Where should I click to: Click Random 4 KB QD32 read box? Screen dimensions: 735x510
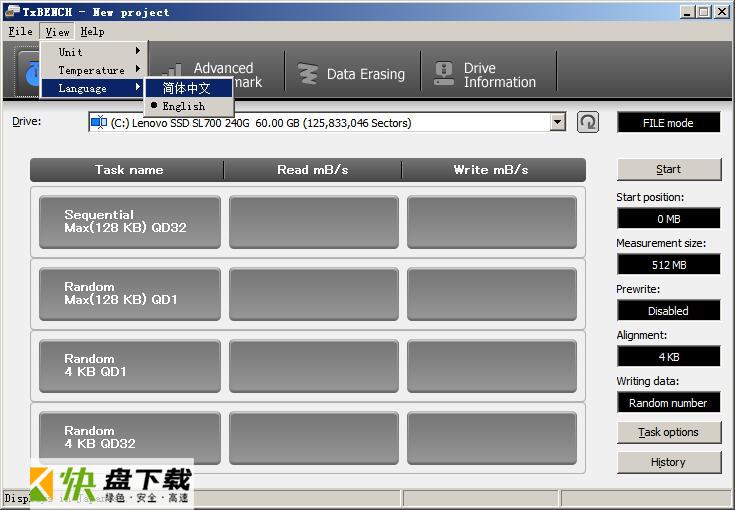pyautogui.click(x=314, y=438)
